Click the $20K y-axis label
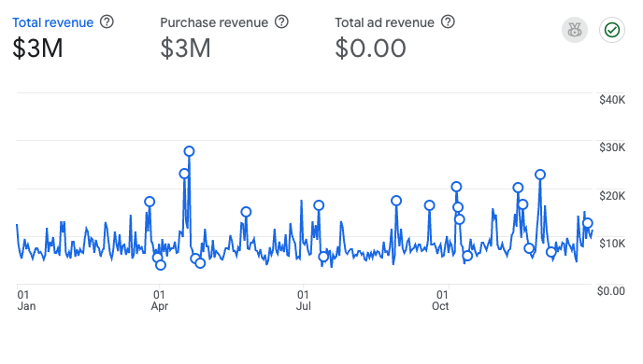Screen dimensions: 643x364 [x=612, y=196]
